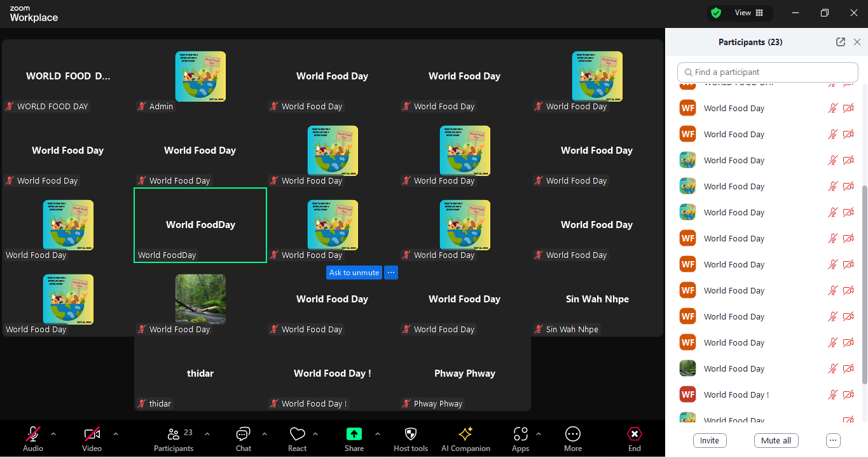
Task: Open ellipsis menu next to Mute all
Action: (x=833, y=440)
